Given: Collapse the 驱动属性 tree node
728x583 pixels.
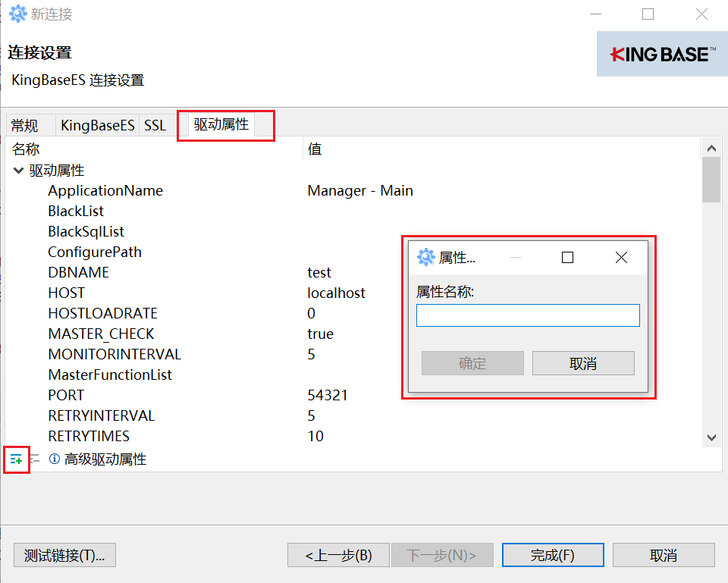Looking at the screenshot, I should click(x=17, y=170).
